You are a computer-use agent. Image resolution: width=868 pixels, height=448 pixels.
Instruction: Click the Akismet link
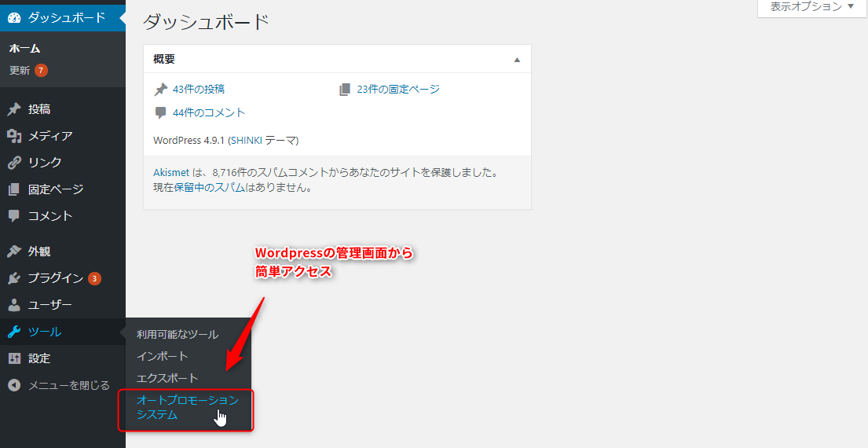(171, 172)
